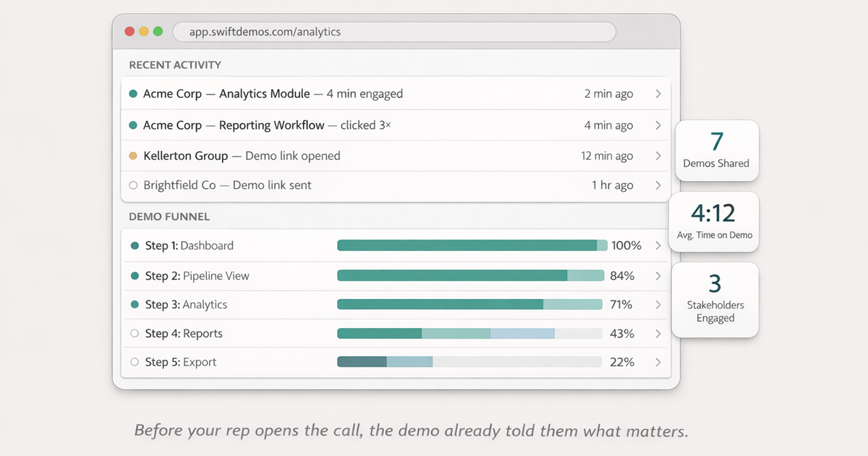Viewport: 868px width, 456px height.
Task: Expand the Acme Corp Analytics Module activity
Action: [x=658, y=93]
